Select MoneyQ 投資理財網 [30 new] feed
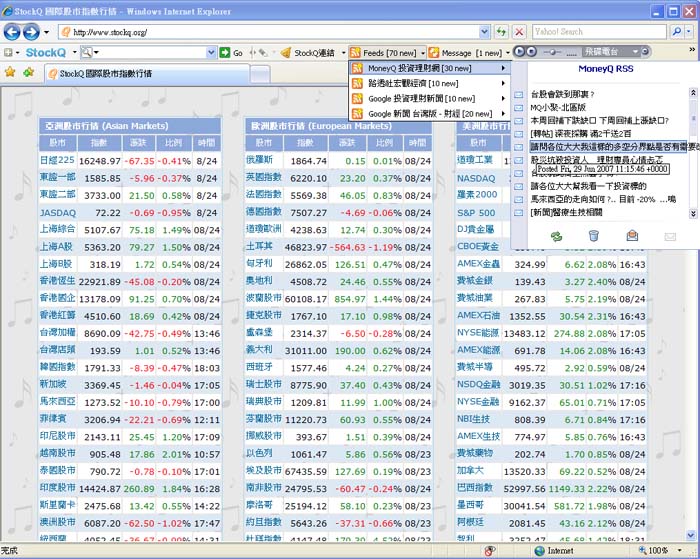 coord(429,68)
